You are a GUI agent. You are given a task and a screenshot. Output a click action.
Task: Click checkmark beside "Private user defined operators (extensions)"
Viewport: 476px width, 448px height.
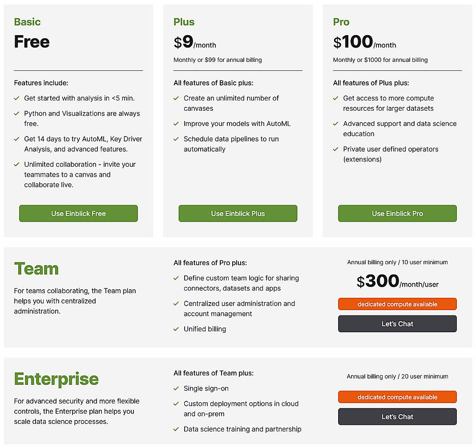[335, 149]
